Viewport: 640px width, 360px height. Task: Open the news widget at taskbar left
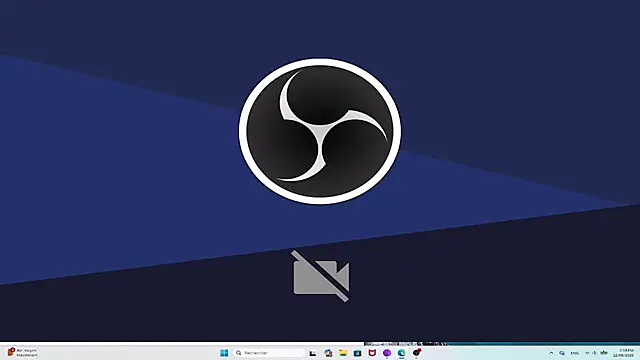23,353
